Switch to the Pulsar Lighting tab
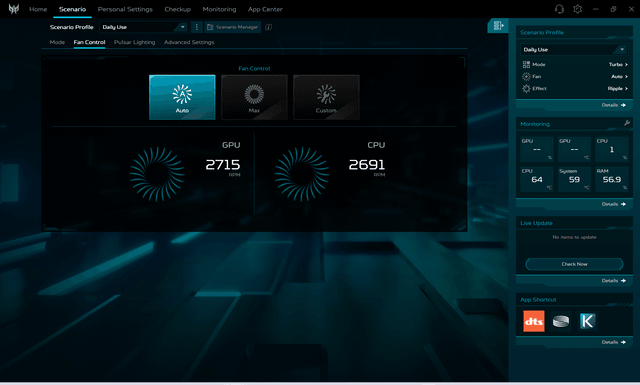This screenshot has height=385, width=640. click(134, 42)
